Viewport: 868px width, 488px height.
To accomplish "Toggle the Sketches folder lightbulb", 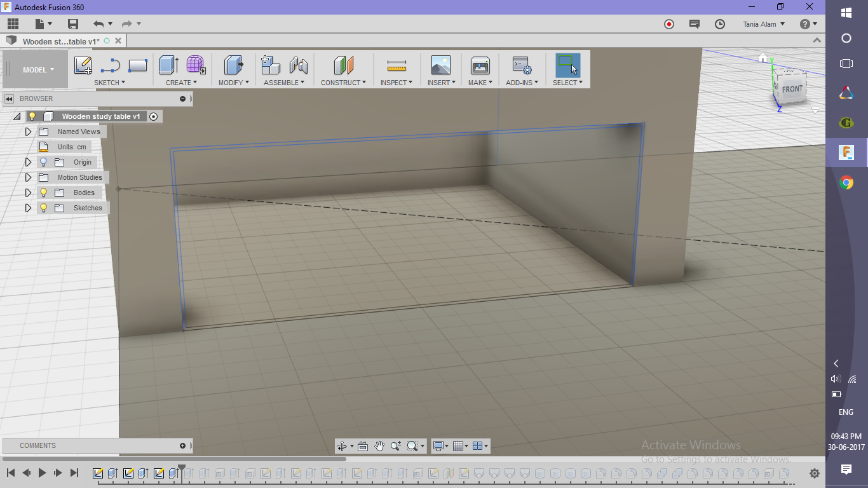I will tap(43, 208).
